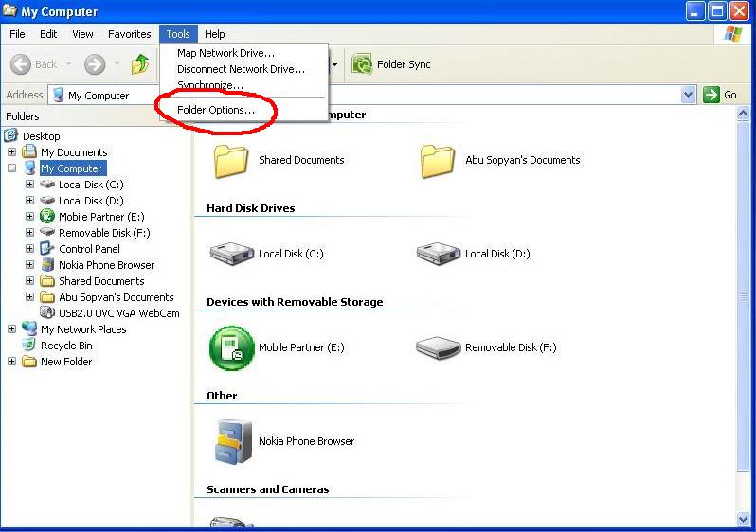This screenshot has height=532, width=756.
Task: Click the Go button label
Action: click(730, 95)
